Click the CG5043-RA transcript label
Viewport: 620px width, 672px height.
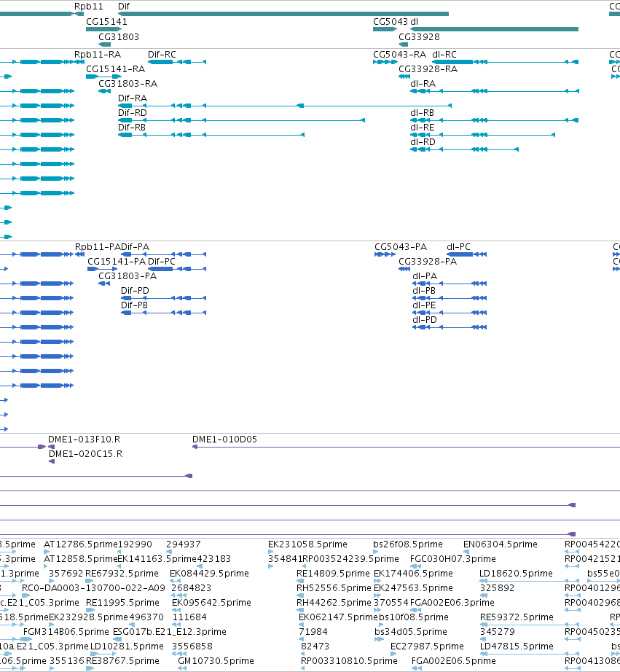tap(400, 55)
